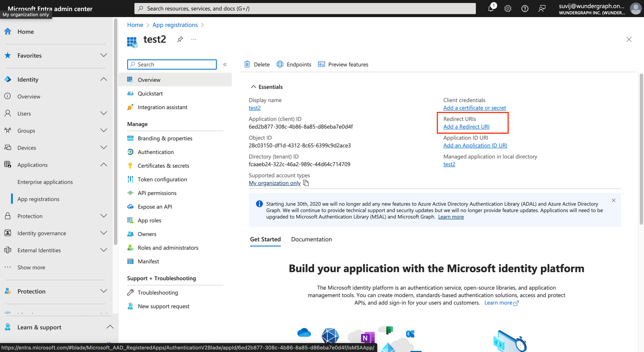Collapse the left blade with the double chevron
This screenshot has height=352, width=644.
tap(225, 64)
